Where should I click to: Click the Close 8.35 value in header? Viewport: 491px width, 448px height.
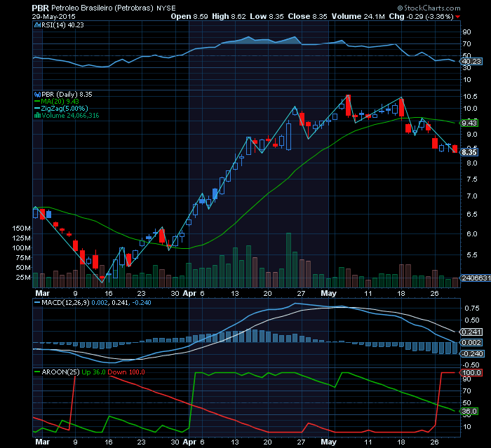(307, 16)
